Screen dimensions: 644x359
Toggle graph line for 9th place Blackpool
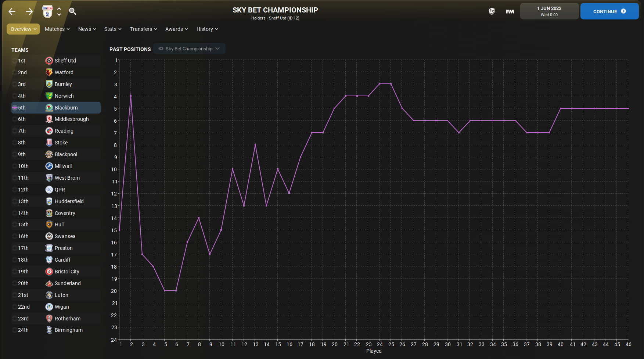[x=15, y=154]
